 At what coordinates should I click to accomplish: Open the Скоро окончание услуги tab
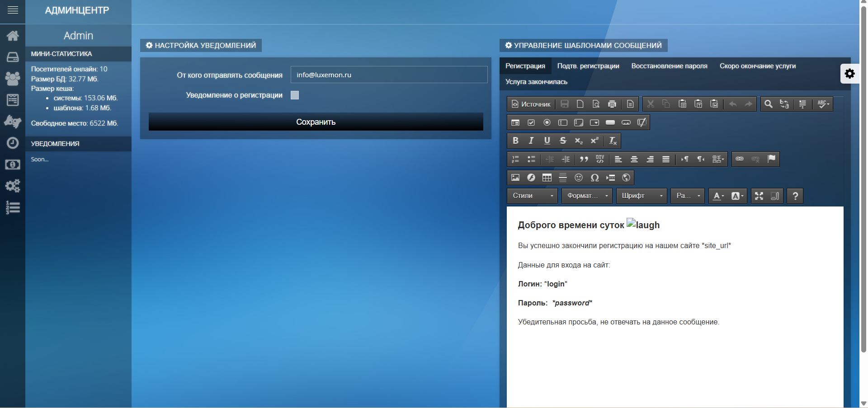pyautogui.click(x=758, y=66)
